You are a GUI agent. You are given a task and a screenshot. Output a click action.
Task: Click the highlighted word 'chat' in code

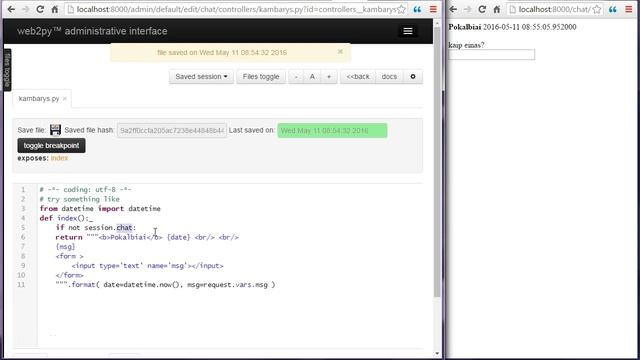point(124,228)
